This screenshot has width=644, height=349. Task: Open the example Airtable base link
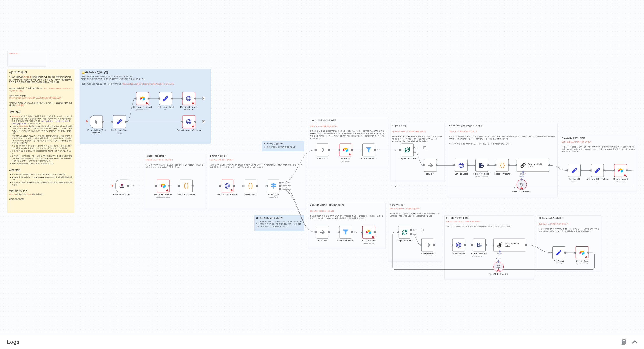click(x=36, y=98)
